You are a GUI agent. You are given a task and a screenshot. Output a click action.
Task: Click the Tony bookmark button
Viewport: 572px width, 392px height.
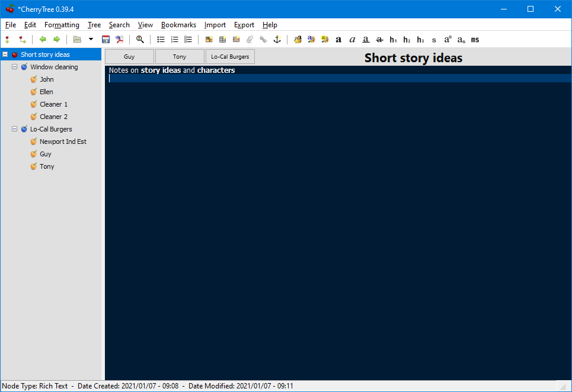click(180, 56)
